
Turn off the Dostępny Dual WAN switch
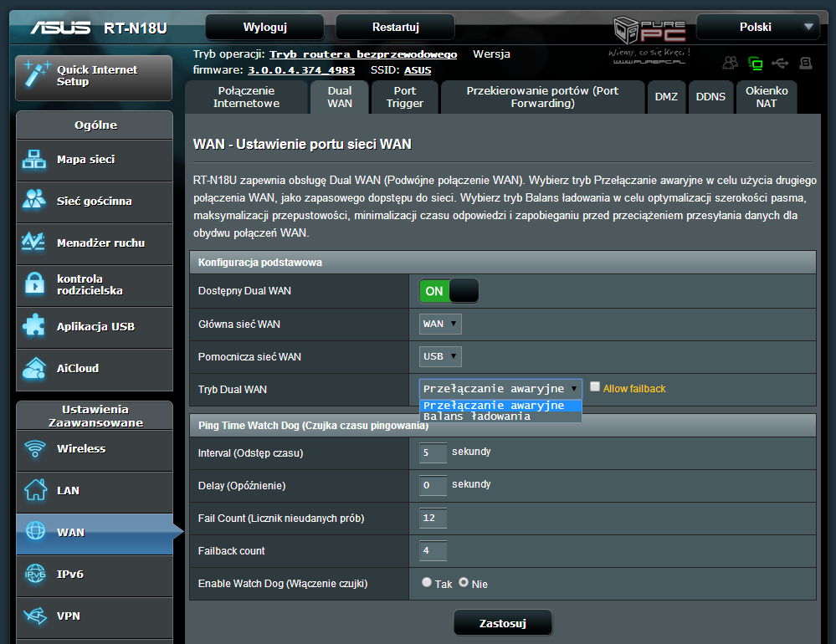click(x=449, y=291)
